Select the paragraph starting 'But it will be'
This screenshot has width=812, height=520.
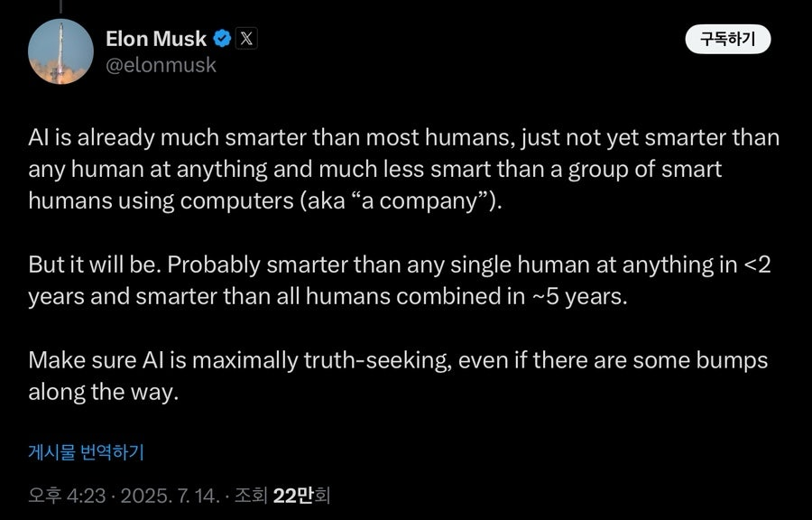tap(400, 280)
